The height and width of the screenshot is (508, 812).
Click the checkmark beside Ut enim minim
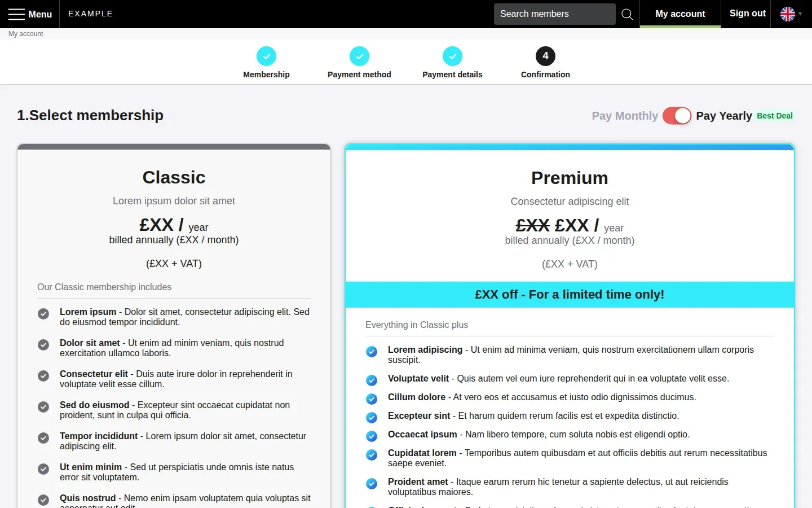click(x=43, y=469)
